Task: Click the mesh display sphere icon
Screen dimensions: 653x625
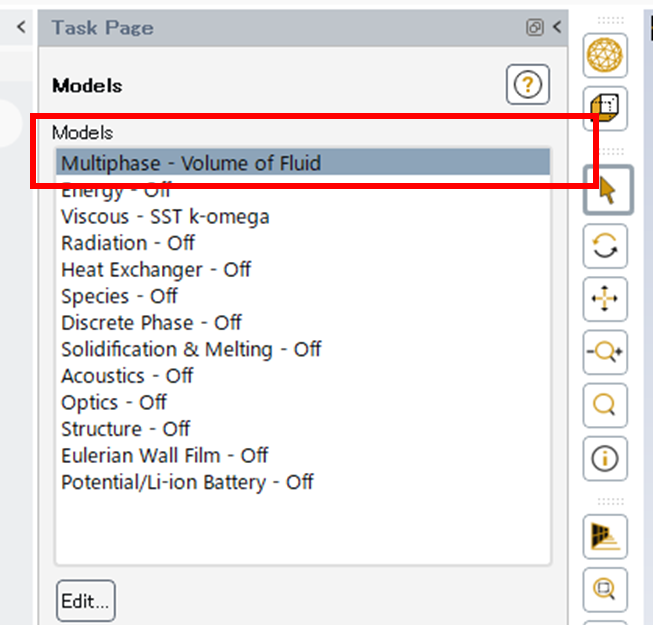Action: pyautogui.click(x=605, y=55)
